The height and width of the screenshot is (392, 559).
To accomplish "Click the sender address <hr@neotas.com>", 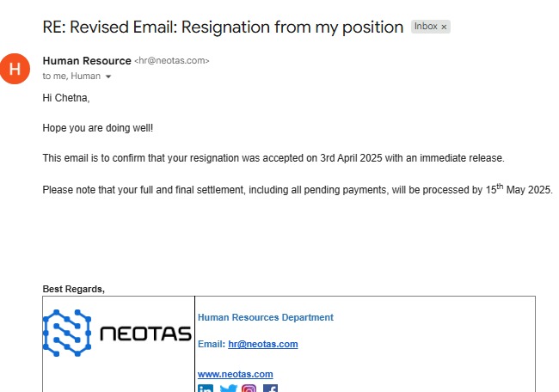I will [x=172, y=61].
